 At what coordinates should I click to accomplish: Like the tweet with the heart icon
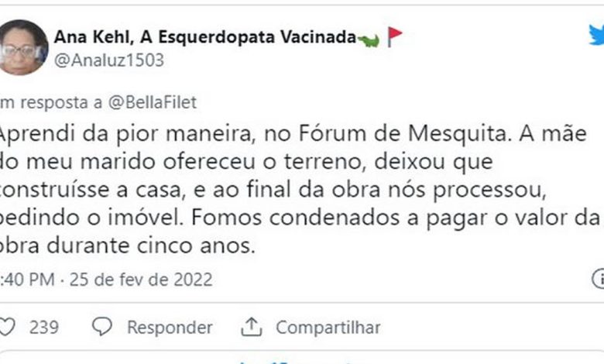(x=6, y=327)
